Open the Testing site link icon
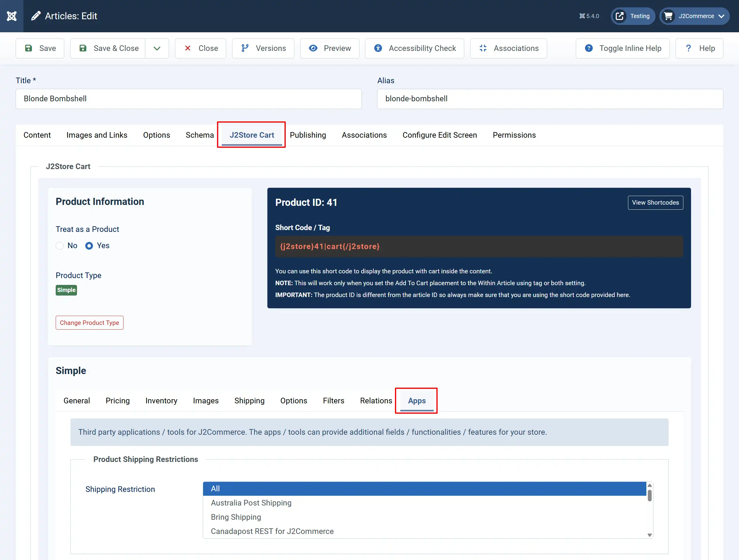 [619, 16]
